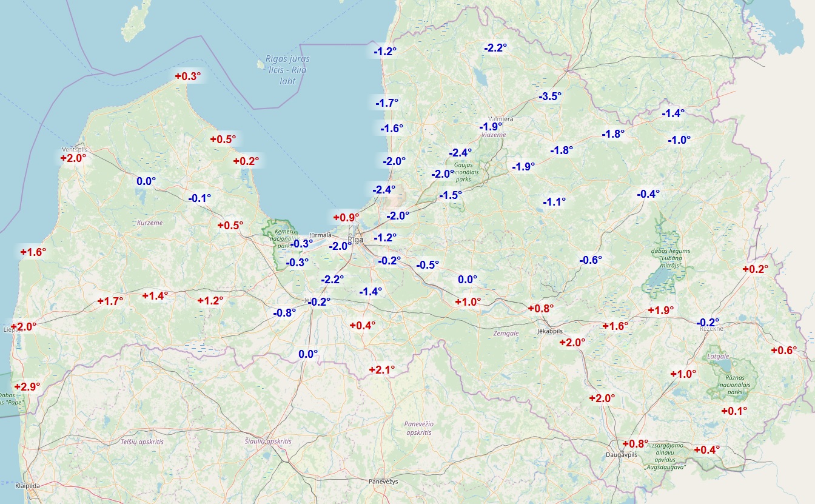Click the +0.1° temperature label
815x504 pixels.
734,411
